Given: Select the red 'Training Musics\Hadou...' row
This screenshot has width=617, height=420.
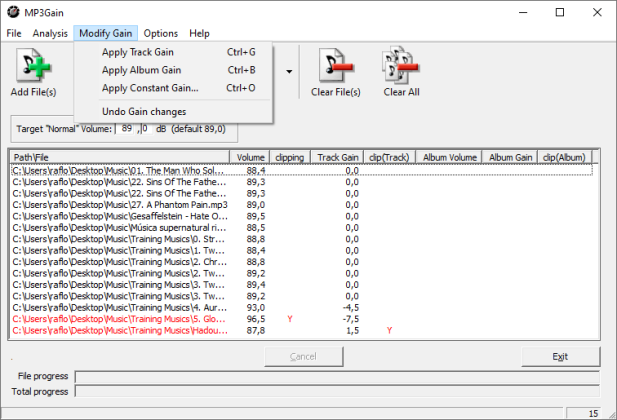Looking at the screenshot, I should (x=301, y=330).
